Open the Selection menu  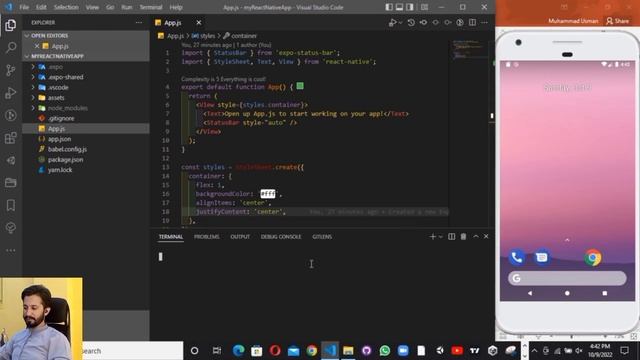[66, 7]
